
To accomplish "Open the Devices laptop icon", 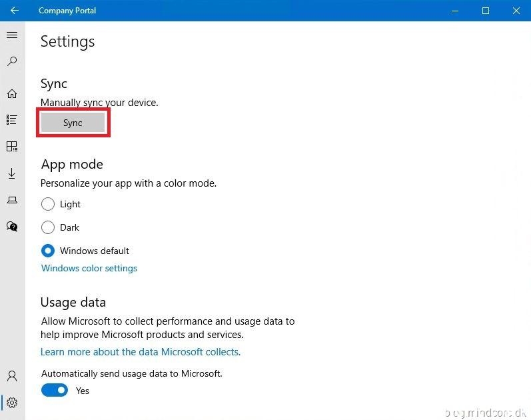I will point(12,200).
